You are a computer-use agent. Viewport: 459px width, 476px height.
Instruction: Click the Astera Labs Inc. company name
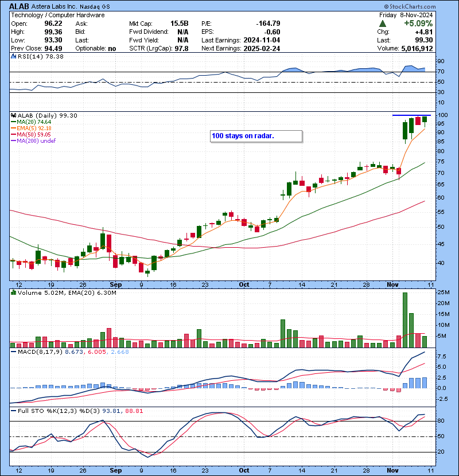[x=54, y=6]
